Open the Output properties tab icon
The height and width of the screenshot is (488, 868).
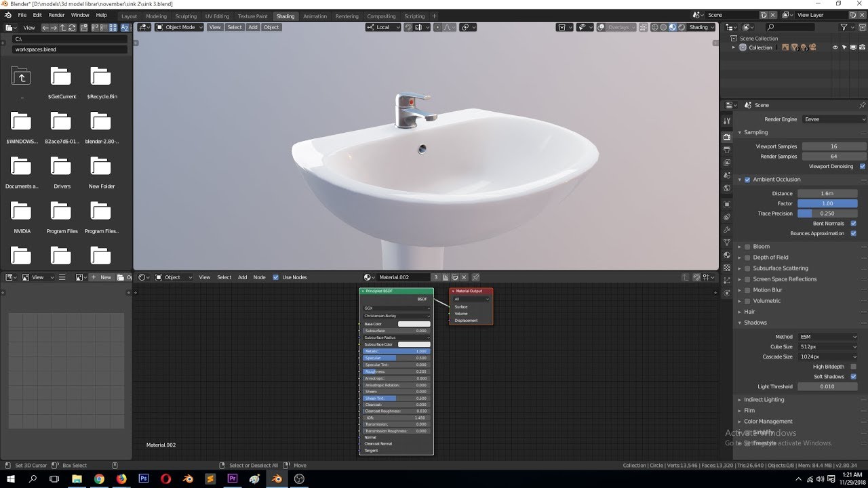(x=727, y=150)
